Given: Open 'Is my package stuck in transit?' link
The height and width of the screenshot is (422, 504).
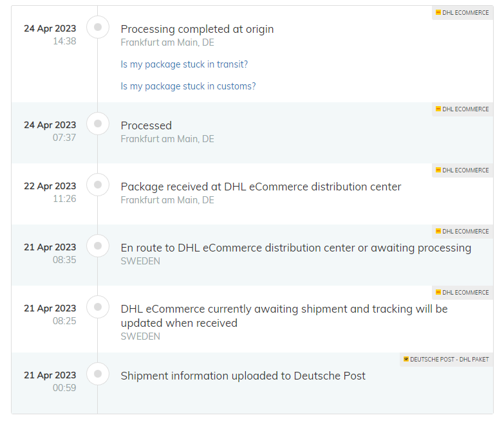Looking at the screenshot, I should pyautogui.click(x=184, y=64).
